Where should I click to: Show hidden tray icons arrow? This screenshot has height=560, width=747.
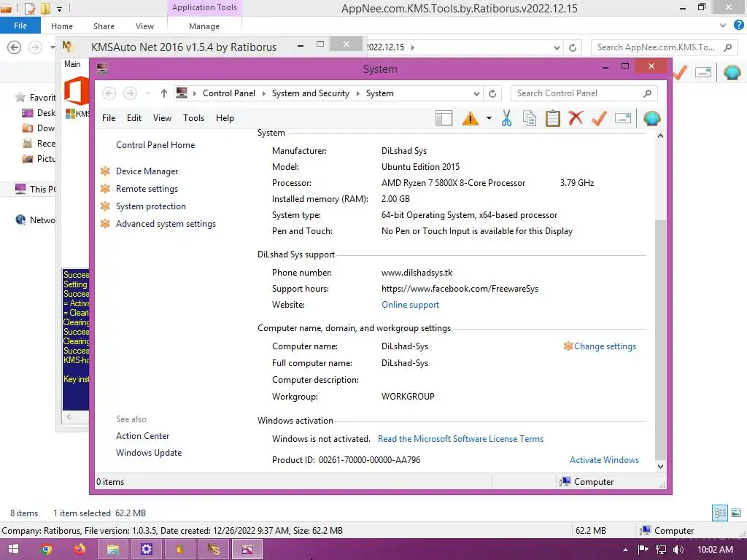point(625,550)
